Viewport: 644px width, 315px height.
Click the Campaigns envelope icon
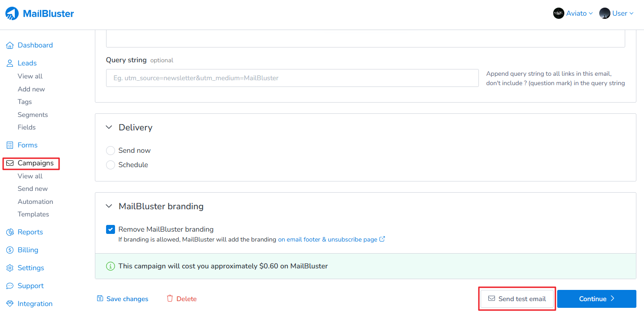click(10, 163)
